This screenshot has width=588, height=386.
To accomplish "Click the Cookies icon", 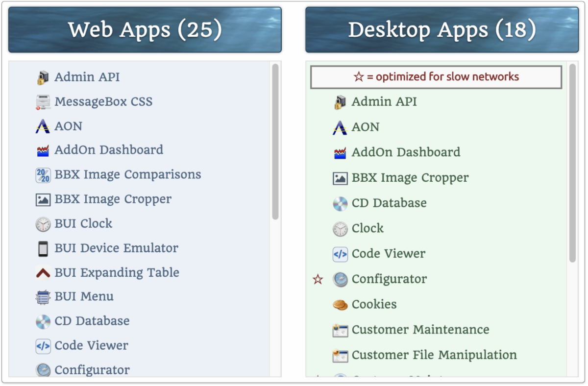I will 340,305.
